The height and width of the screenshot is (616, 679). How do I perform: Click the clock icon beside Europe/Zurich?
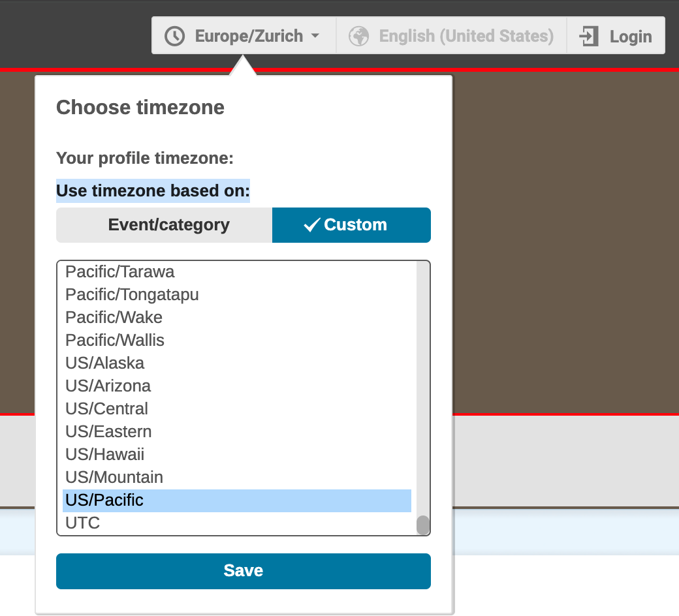[174, 36]
